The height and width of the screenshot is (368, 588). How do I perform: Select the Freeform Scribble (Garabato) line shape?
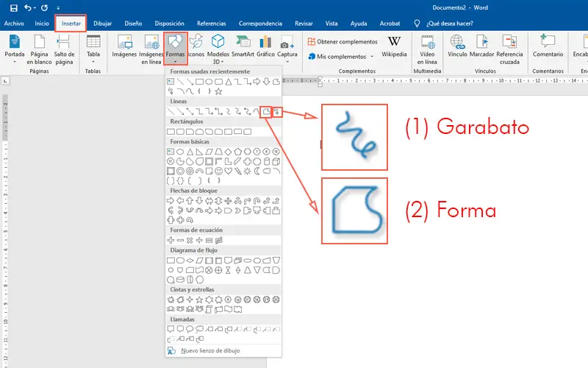pyautogui.click(x=277, y=112)
